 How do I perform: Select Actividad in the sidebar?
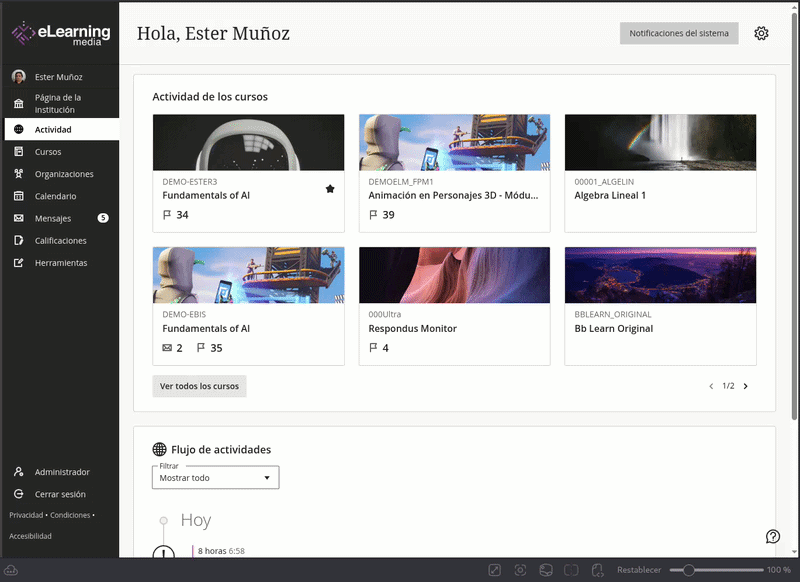coord(62,130)
